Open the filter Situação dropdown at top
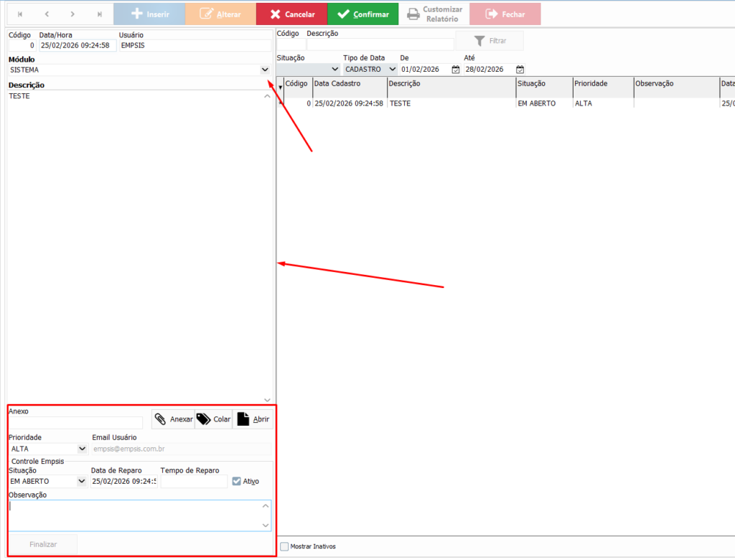 click(x=334, y=70)
